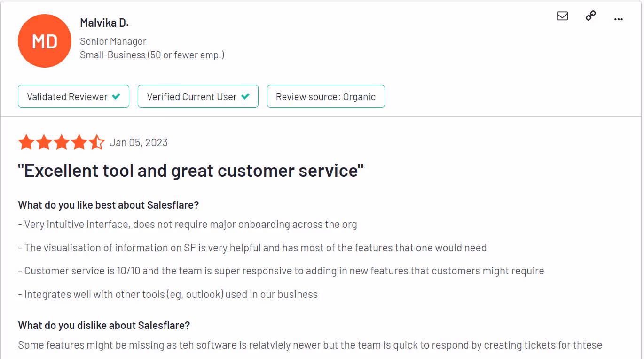
Task: Click the half-filled fifth star of the rating
Action: pyautogui.click(x=96, y=142)
